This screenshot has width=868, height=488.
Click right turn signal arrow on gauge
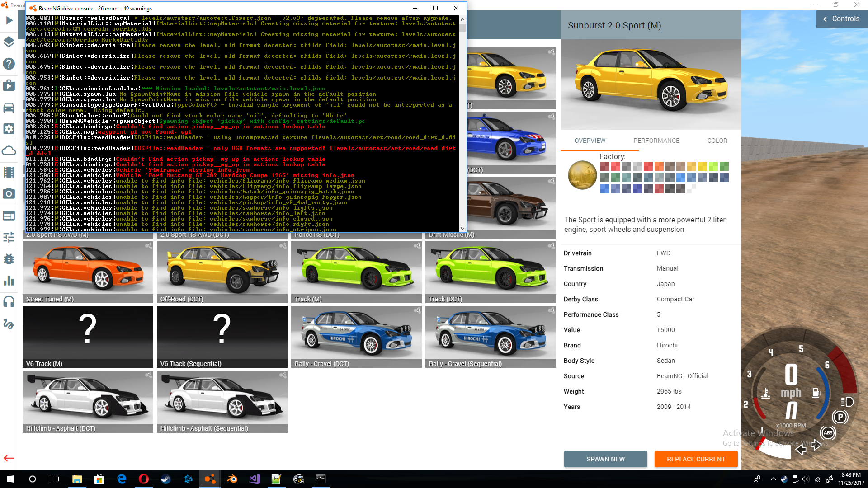[816, 445]
